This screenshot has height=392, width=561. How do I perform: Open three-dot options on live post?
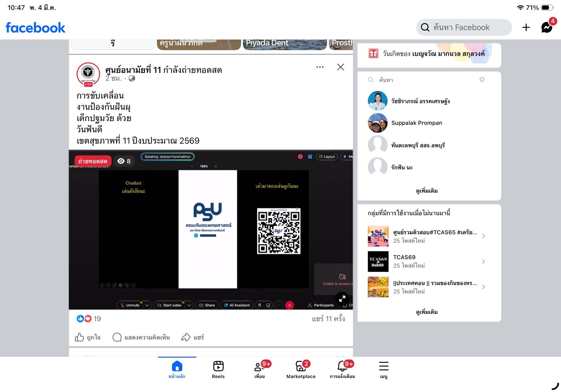tap(320, 67)
